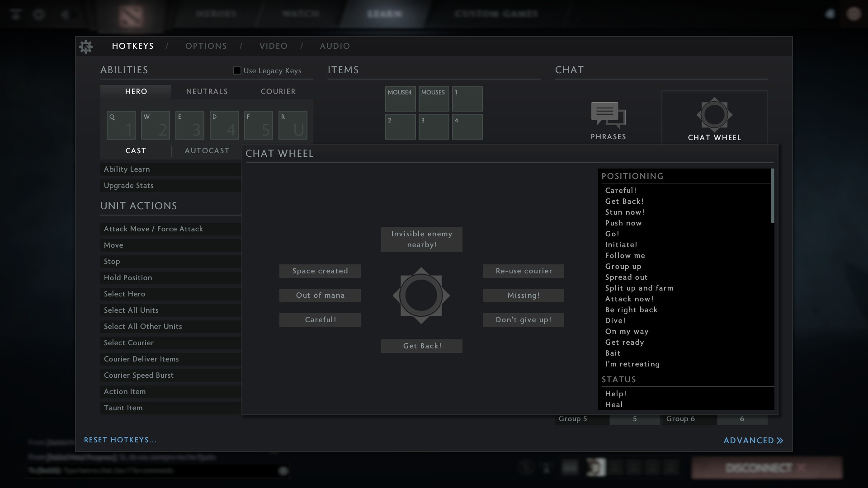Switch to Autocast hotkey mode

pos(207,151)
